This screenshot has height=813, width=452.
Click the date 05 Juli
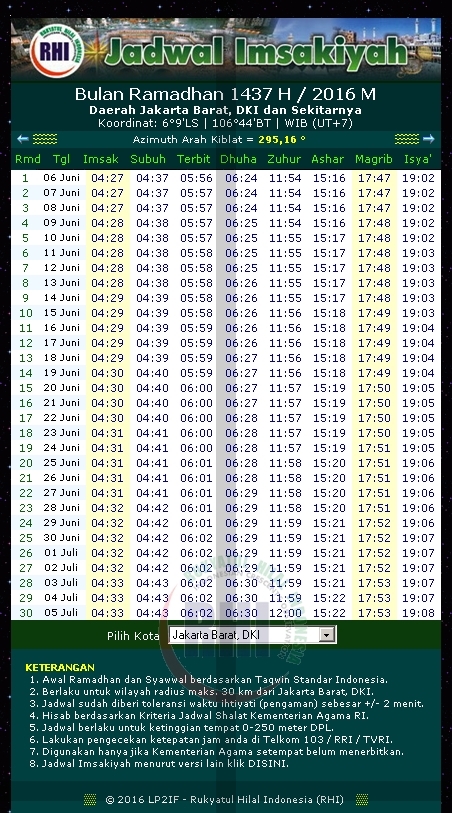(x=61, y=613)
